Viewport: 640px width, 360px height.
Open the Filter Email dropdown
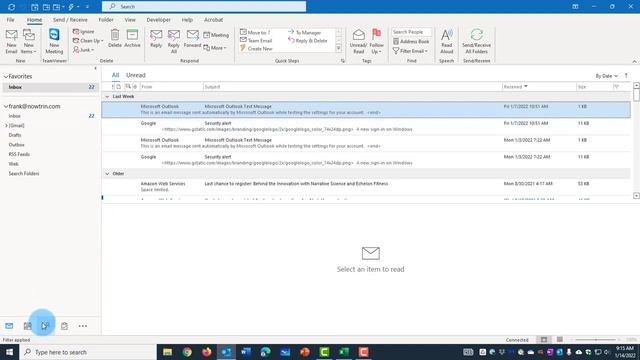410,51
